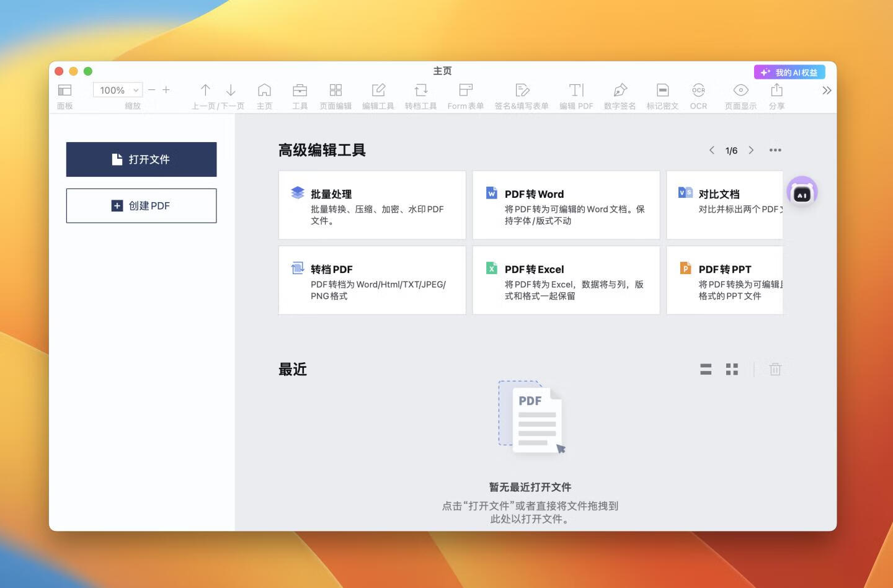Open the three-dot more options menu
The image size is (893, 588).
click(x=775, y=150)
